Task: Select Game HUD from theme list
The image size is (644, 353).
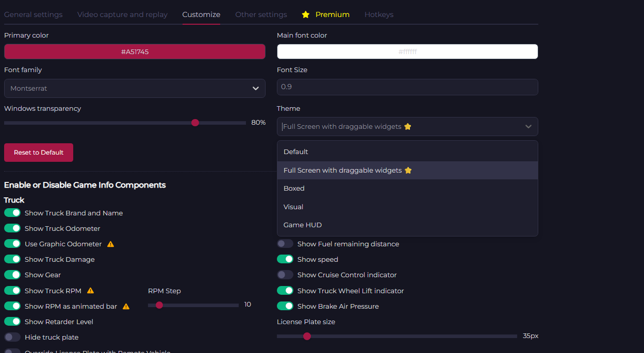Action: click(x=303, y=225)
